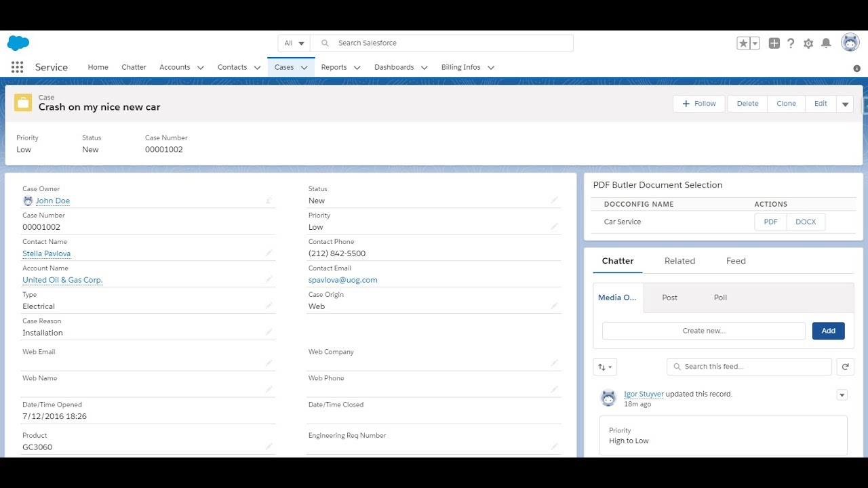
Task: Click the Add button
Action: pos(828,331)
